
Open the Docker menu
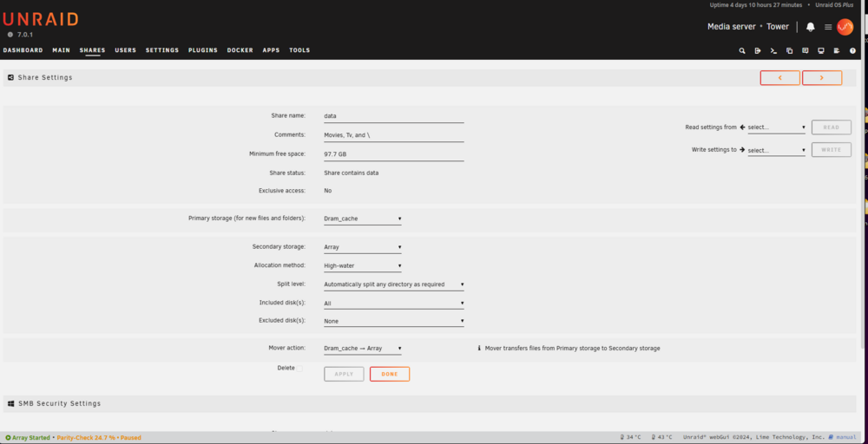click(240, 50)
